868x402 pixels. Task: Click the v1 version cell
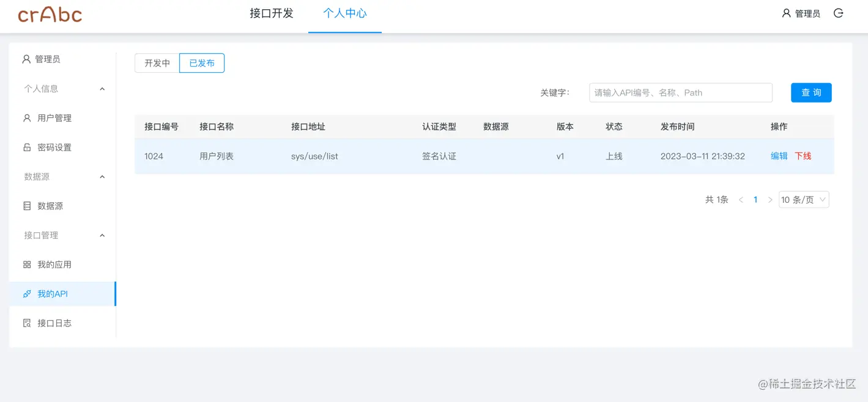[x=560, y=156]
